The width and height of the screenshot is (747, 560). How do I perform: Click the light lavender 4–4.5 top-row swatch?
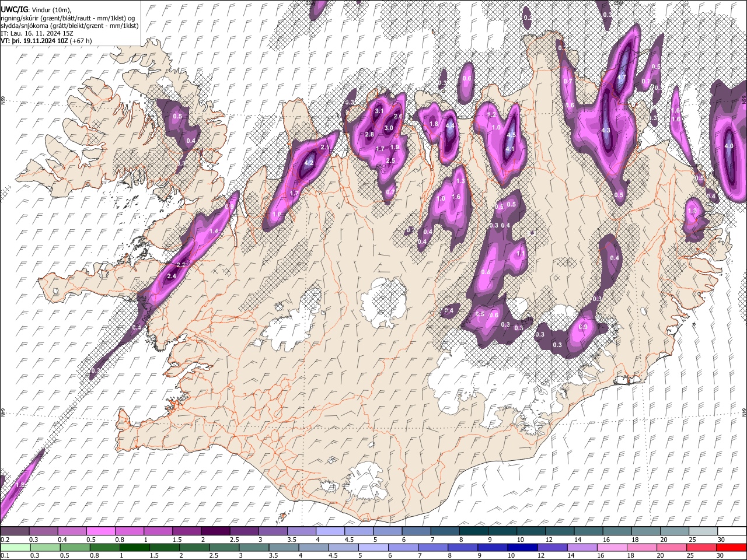329,531
